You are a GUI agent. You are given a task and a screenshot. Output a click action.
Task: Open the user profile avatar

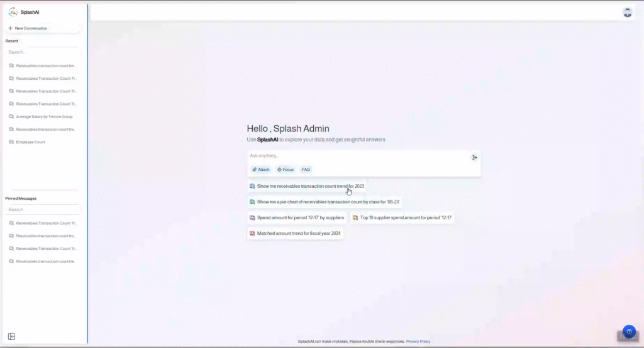coord(627,13)
